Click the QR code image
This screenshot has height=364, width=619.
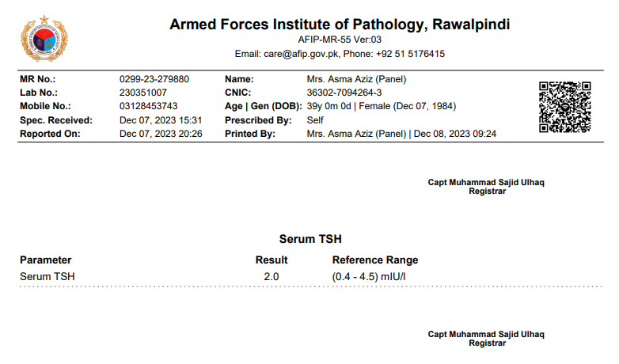[x=565, y=107]
